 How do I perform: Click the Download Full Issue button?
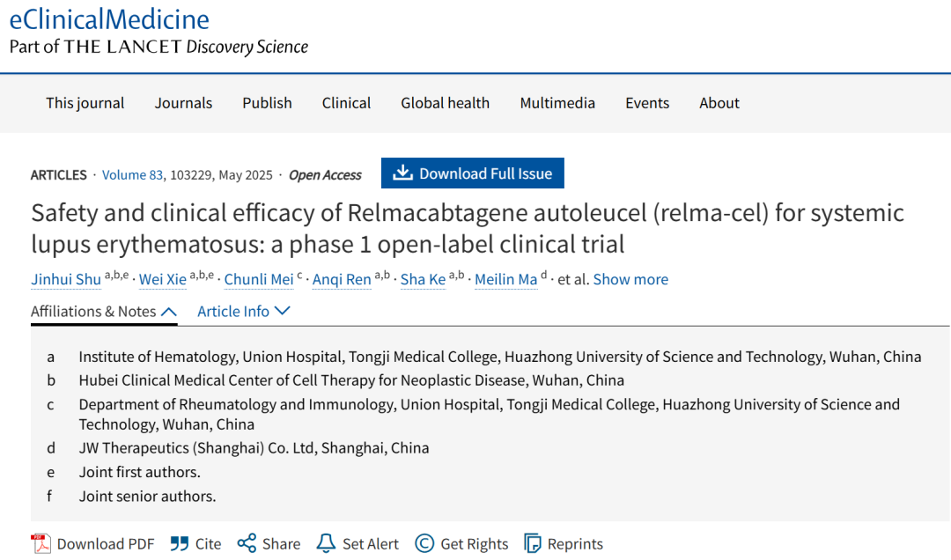tap(473, 173)
